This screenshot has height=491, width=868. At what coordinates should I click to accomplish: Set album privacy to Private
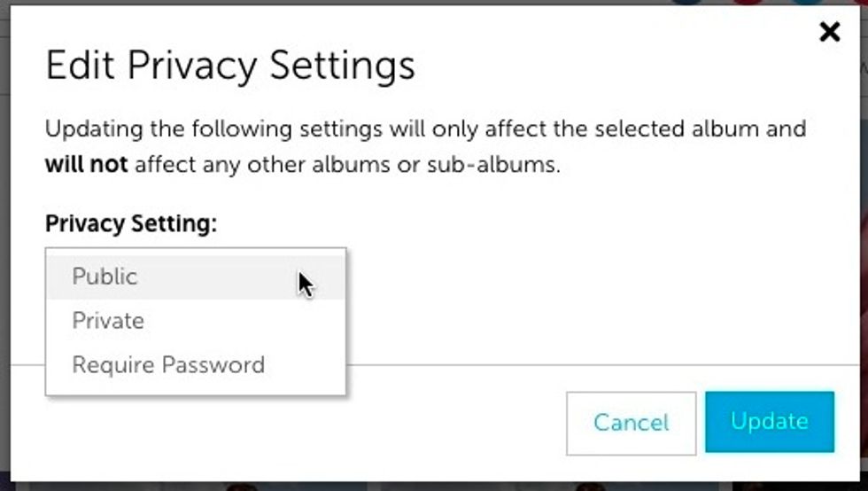point(196,321)
